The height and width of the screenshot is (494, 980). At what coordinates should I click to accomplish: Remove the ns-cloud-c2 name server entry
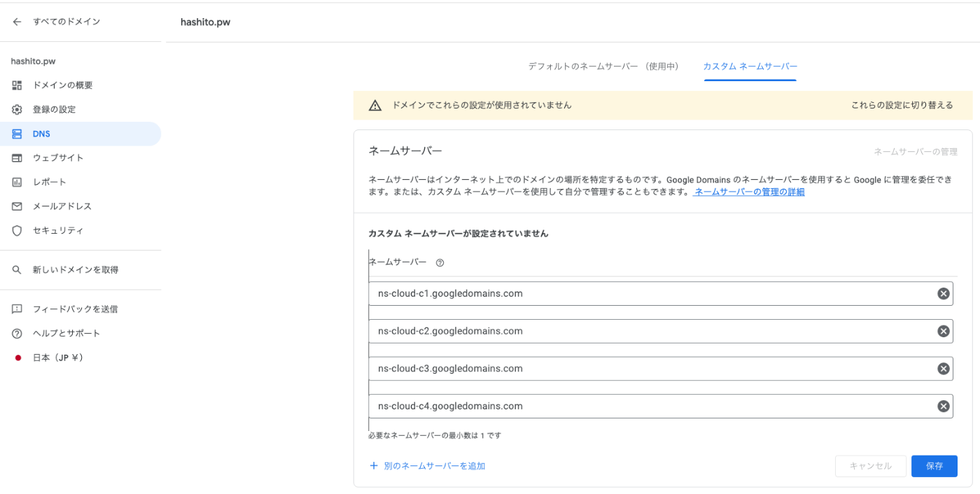tap(943, 331)
